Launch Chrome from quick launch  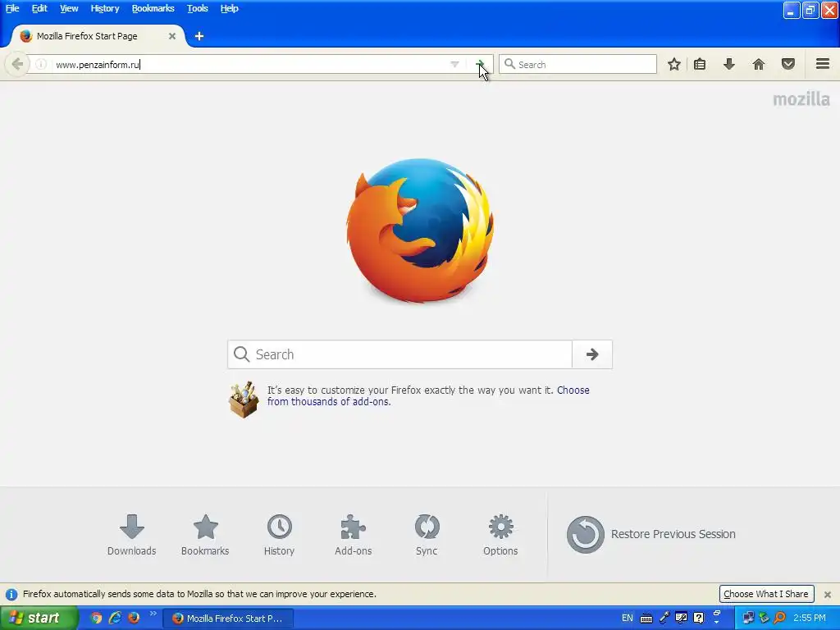click(x=96, y=618)
